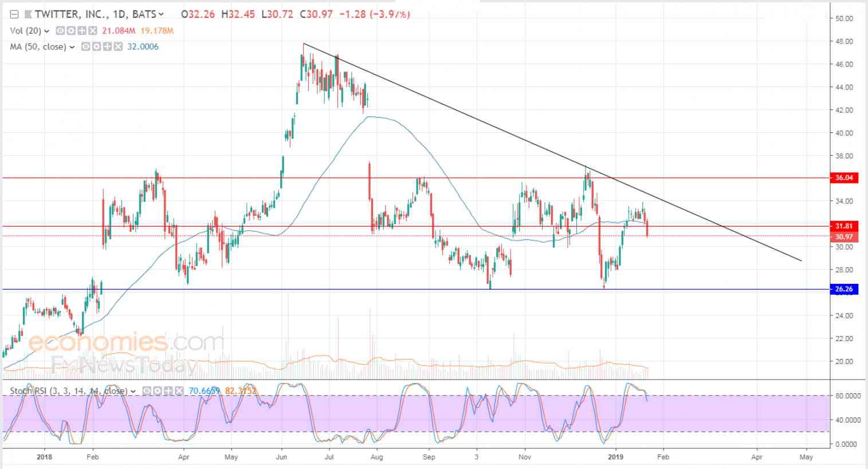Click the volume MA value 19.178M
This screenshot has height=469, width=868.
coord(156,31)
